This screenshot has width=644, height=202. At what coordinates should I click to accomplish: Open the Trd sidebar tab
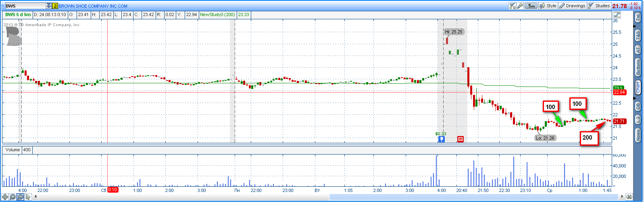coord(638,18)
